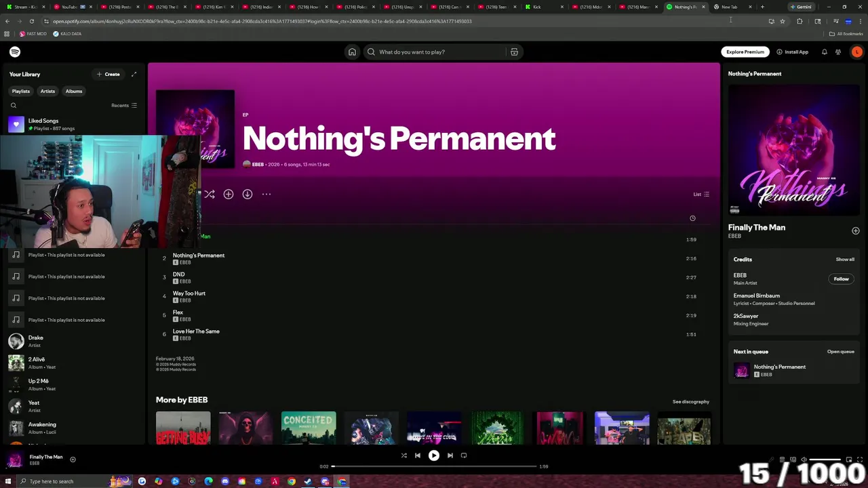The image size is (868, 488).
Task: Click Create in Your Library
Action: [x=108, y=74]
